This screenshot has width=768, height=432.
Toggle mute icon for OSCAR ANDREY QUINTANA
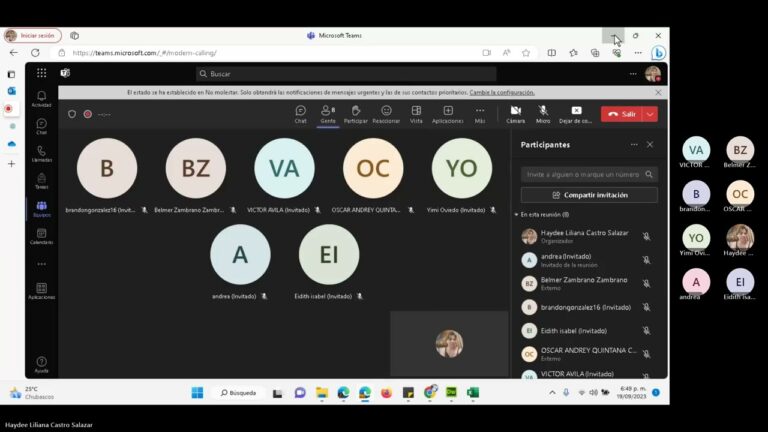point(646,354)
